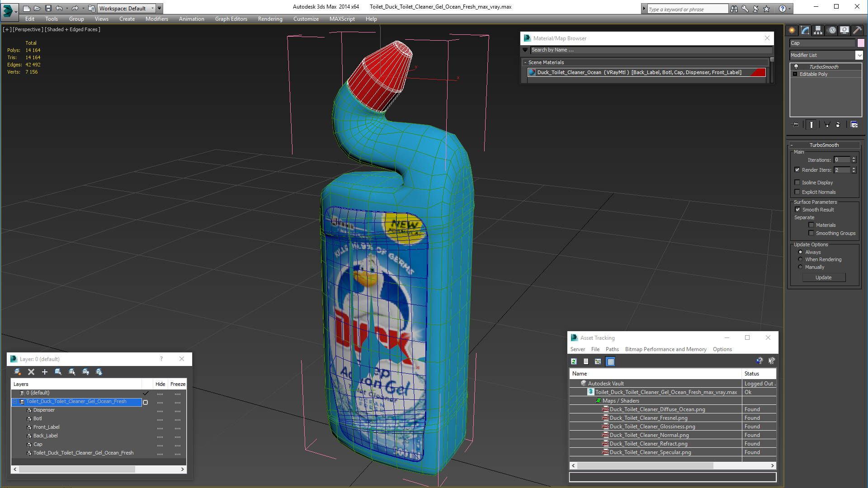Select When Rendering update option
Viewport: 868px width, 488px height.
800,259
